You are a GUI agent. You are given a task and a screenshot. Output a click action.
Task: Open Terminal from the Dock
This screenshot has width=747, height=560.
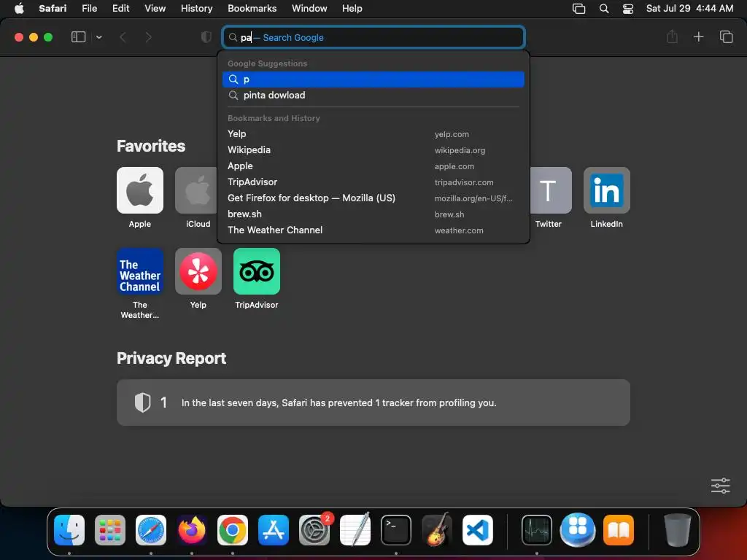(x=396, y=529)
